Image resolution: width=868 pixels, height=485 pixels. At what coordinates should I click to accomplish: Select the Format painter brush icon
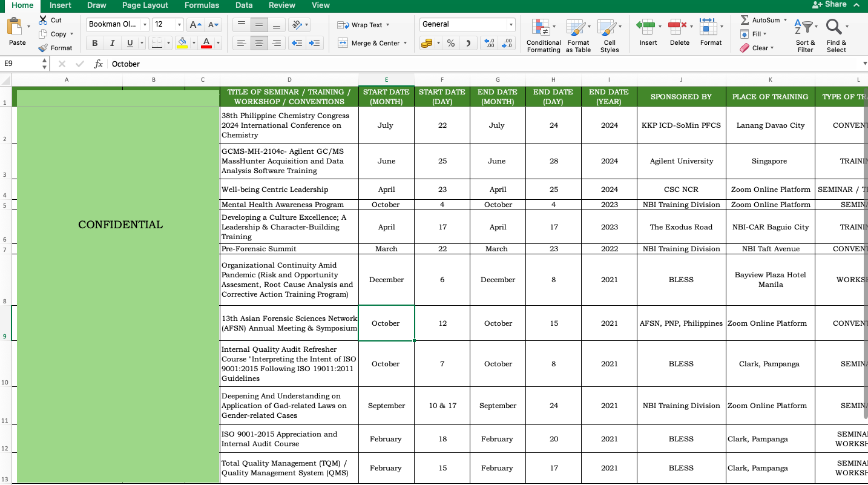point(43,48)
